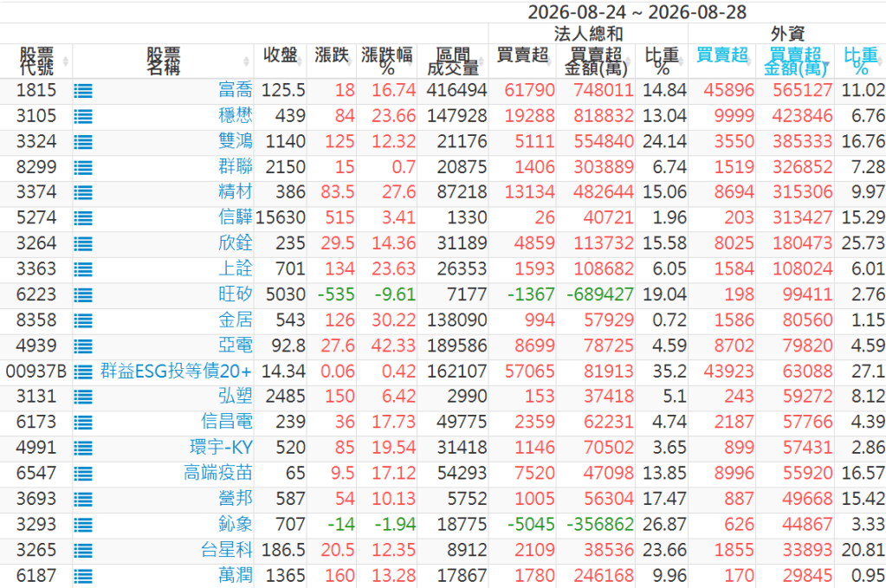886x588 pixels.
Task: Select the 法人總和 group header
Action: (x=588, y=34)
